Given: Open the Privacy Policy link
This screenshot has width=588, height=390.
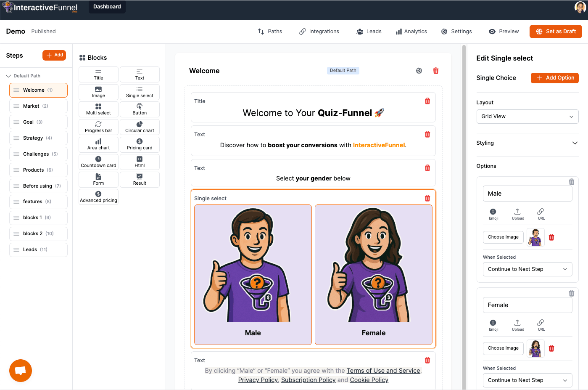Looking at the screenshot, I should [x=258, y=379].
